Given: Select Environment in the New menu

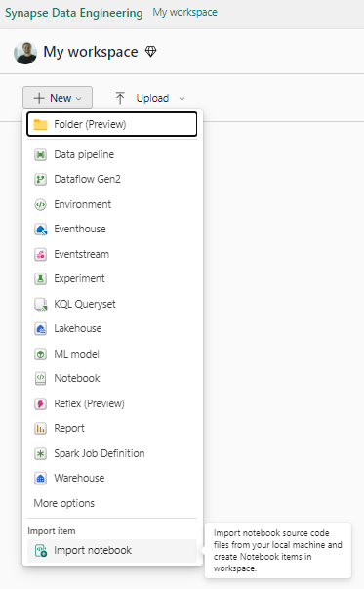Looking at the screenshot, I should point(112,204).
